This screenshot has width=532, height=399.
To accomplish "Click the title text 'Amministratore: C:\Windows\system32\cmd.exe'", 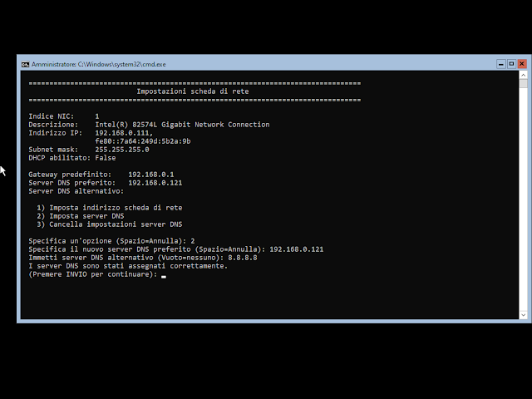I will 99,64.
